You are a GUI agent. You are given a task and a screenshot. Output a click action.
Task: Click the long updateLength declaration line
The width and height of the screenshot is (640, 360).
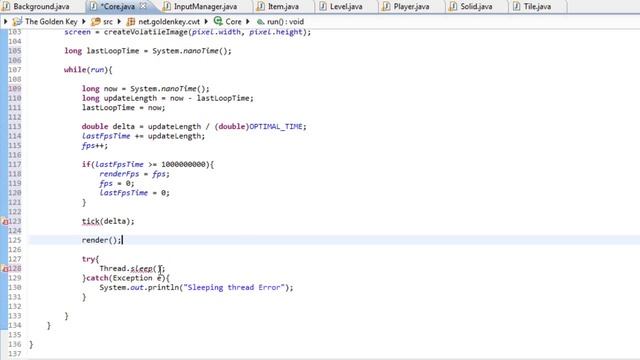pos(167,98)
